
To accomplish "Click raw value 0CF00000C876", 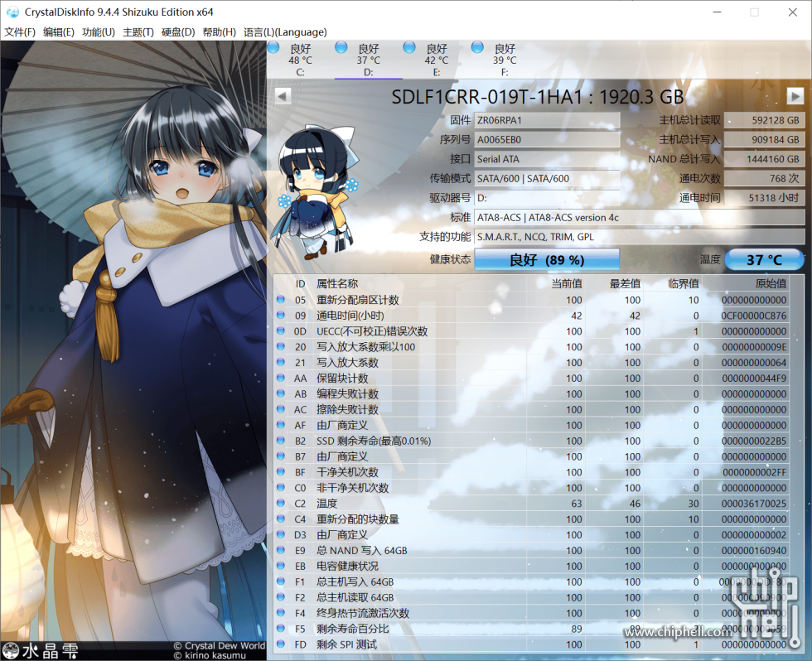I will [x=753, y=316].
